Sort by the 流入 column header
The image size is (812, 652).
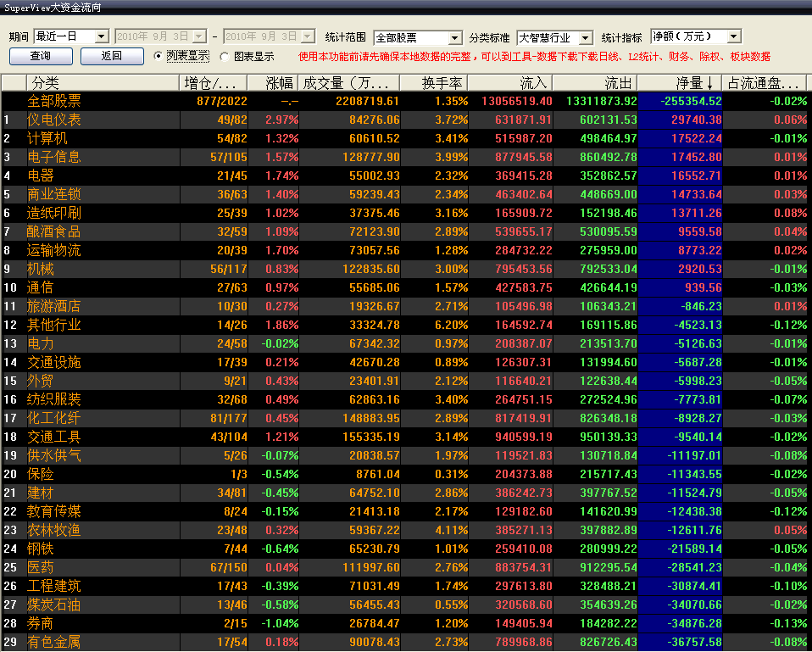pos(510,83)
